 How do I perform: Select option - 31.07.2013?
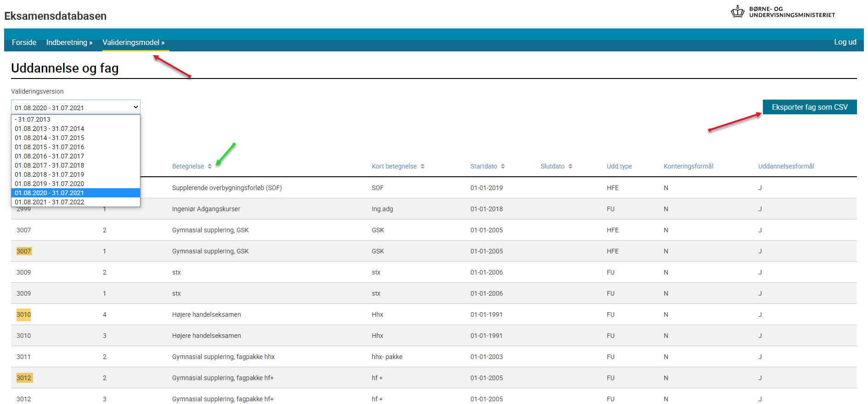tap(76, 119)
